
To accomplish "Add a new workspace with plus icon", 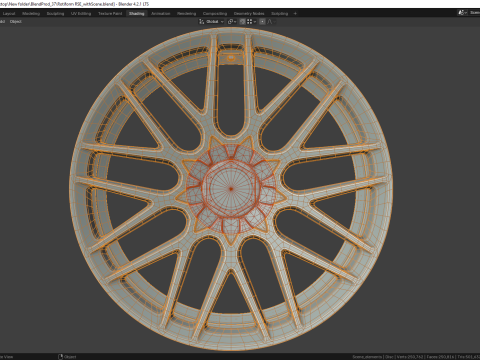I will [x=295, y=14].
